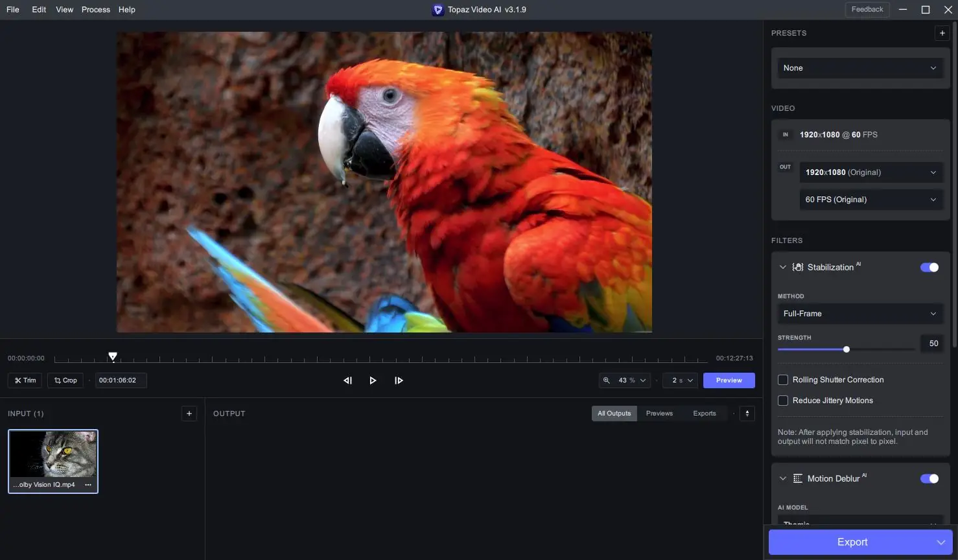
Task: Activate the Crop tool
Action: pyautogui.click(x=65, y=380)
